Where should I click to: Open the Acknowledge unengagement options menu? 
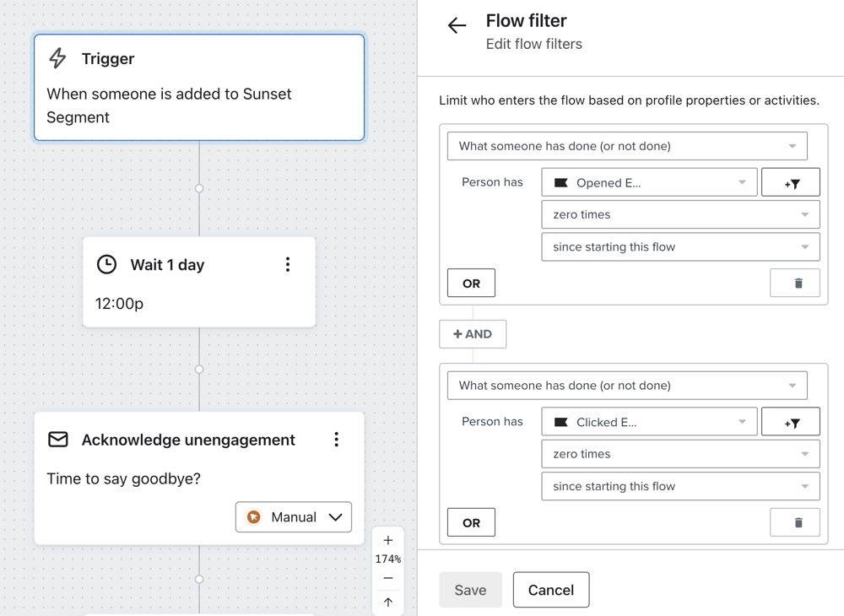336,439
